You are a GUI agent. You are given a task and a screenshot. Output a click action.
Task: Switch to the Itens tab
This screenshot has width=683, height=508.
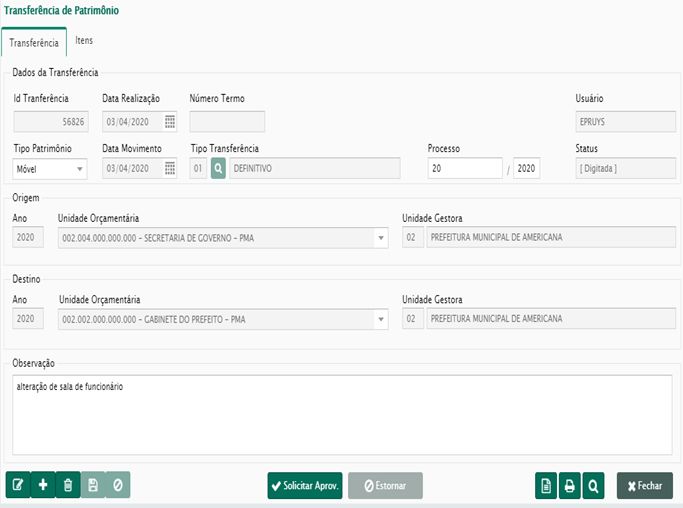tap(84, 41)
